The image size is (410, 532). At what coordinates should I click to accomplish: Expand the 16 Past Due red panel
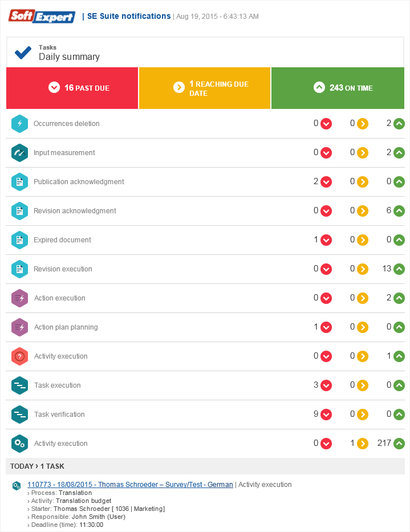click(x=72, y=88)
